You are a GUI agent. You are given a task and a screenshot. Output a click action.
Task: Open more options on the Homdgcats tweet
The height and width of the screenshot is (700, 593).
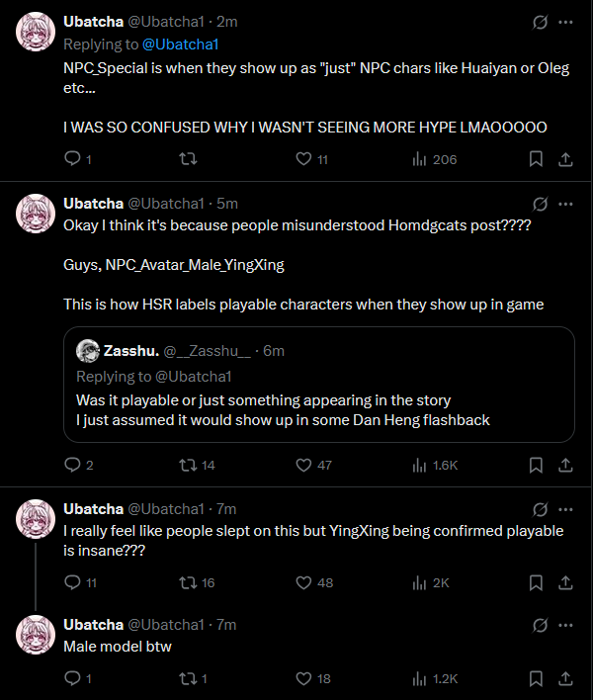tap(565, 203)
